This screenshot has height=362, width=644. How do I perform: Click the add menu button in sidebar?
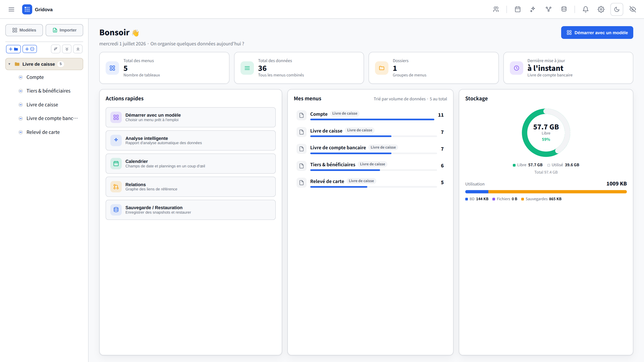point(30,49)
